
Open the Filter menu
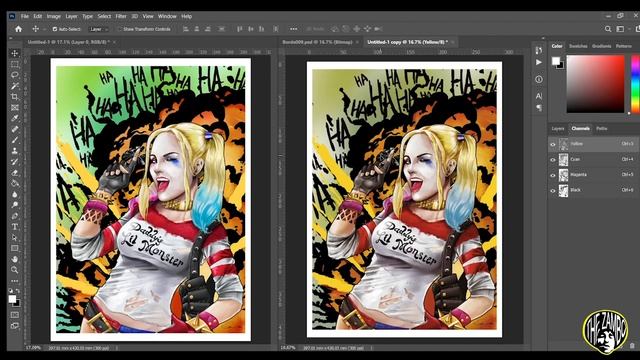[x=121, y=16]
